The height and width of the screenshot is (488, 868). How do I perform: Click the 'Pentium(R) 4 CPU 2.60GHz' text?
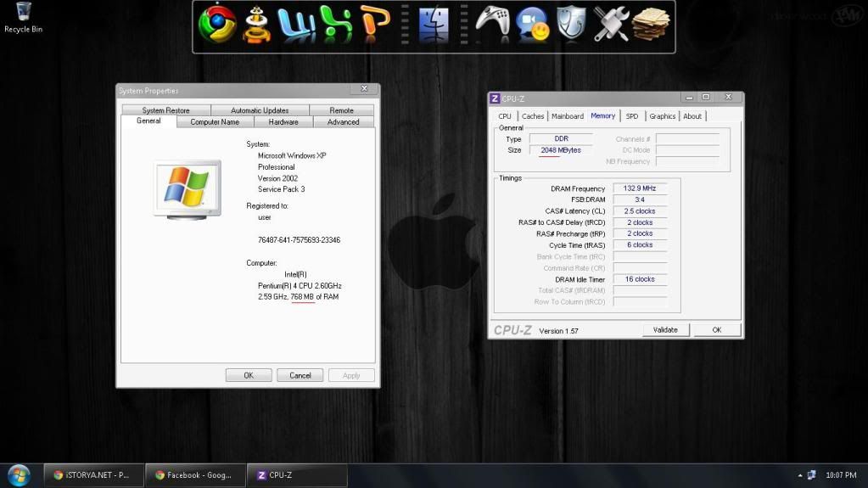pos(300,286)
